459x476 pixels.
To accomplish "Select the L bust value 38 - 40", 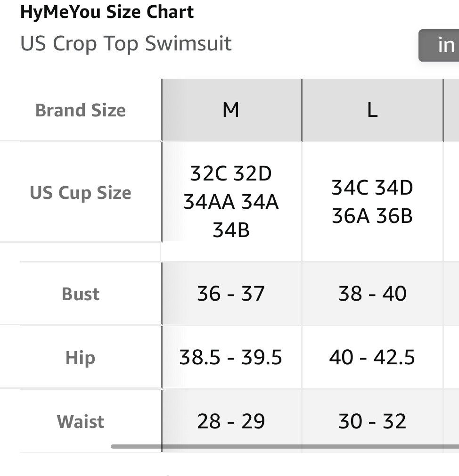I will pyautogui.click(x=372, y=294).
